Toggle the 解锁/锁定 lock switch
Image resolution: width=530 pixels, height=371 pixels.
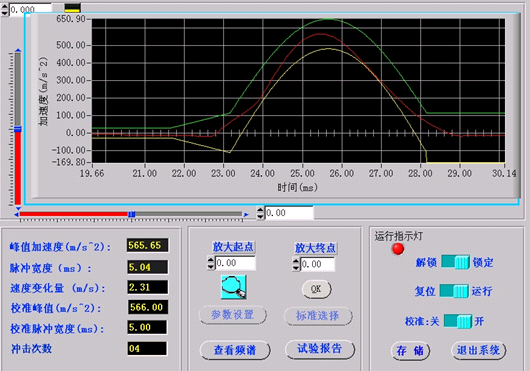tap(455, 262)
